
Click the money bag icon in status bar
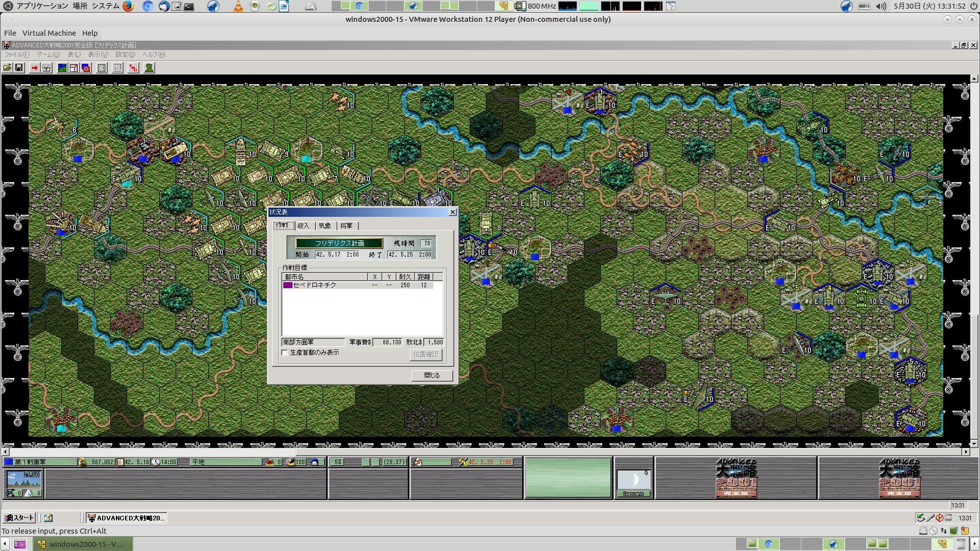click(x=82, y=462)
